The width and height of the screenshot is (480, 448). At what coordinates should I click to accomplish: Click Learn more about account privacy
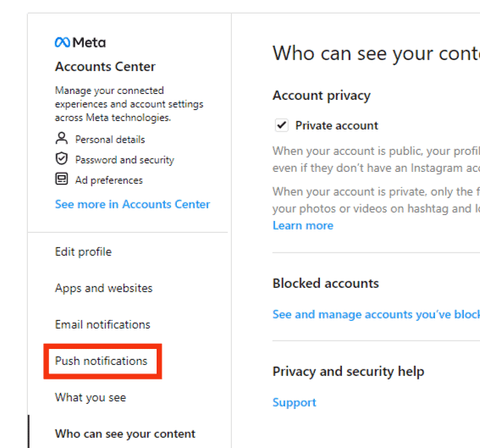pos(303,225)
